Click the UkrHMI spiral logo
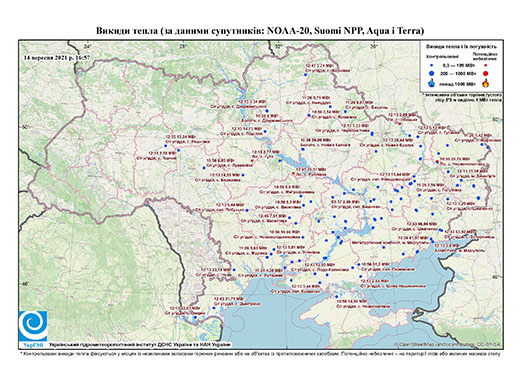The image size is (520, 368). (33, 326)
